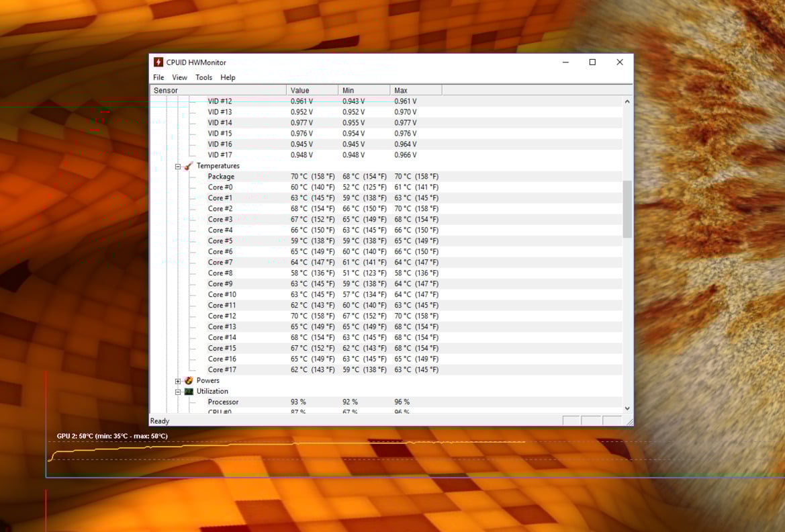Open the View menu
Image resolution: width=785 pixels, height=532 pixels.
click(x=179, y=77)
